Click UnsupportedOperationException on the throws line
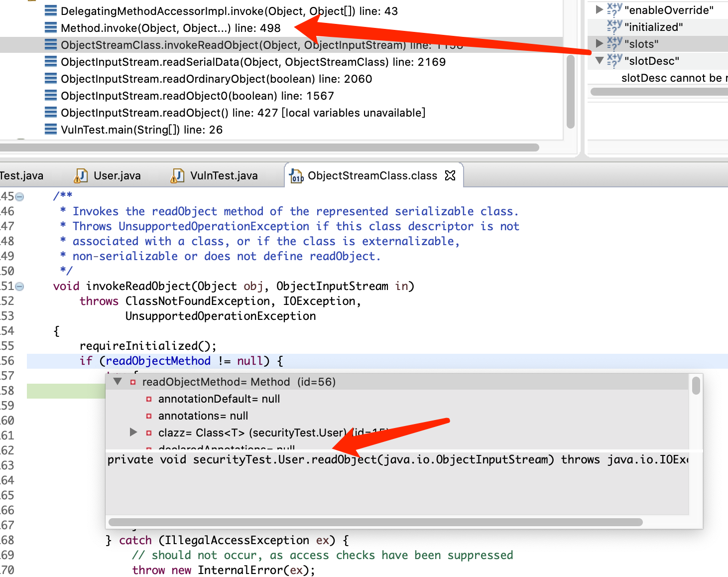This screenshot has height=577, width=728. [x=221, y=316]
